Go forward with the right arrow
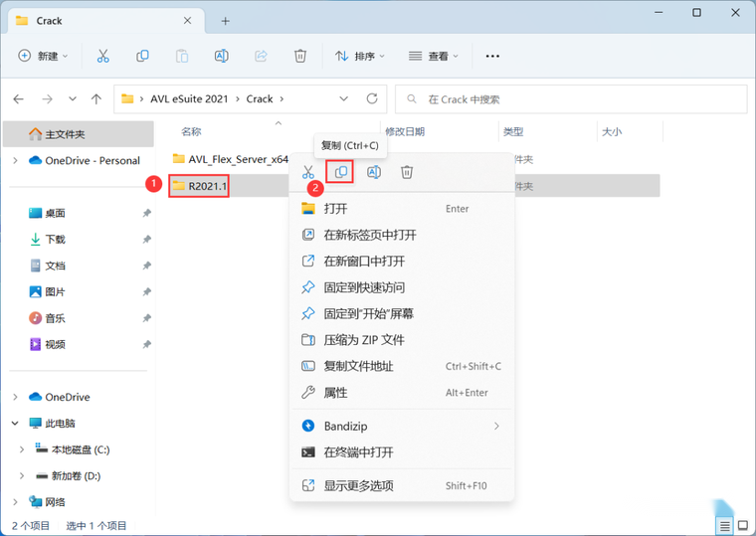The image size is (756, 536). 47,99
